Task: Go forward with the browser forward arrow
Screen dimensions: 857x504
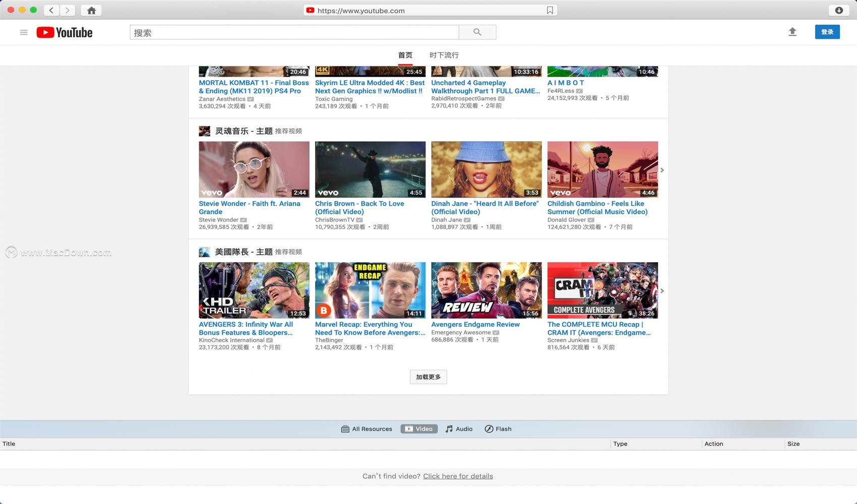Action: click(67, 10)
